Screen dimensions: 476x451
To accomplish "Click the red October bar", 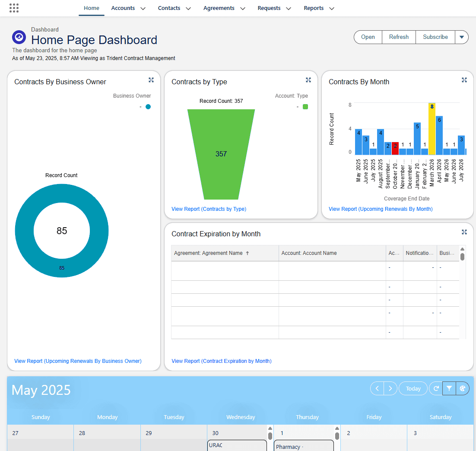I will (395, 149).
